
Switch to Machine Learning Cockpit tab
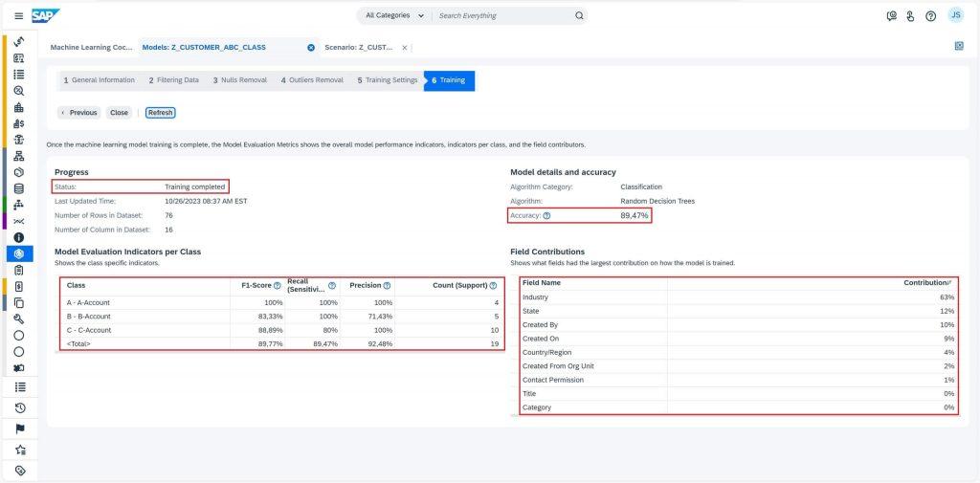click(x=91, y=48)
